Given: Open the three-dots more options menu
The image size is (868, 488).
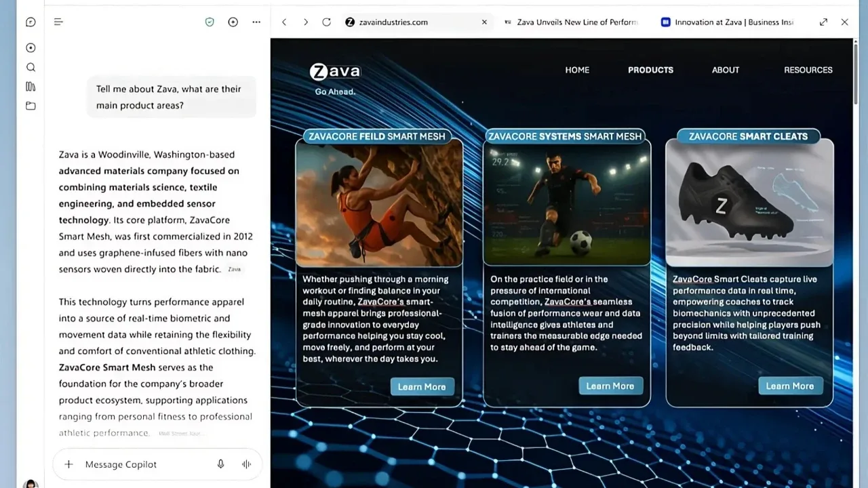Looking at the screenshot, I should tap(256, 22).
